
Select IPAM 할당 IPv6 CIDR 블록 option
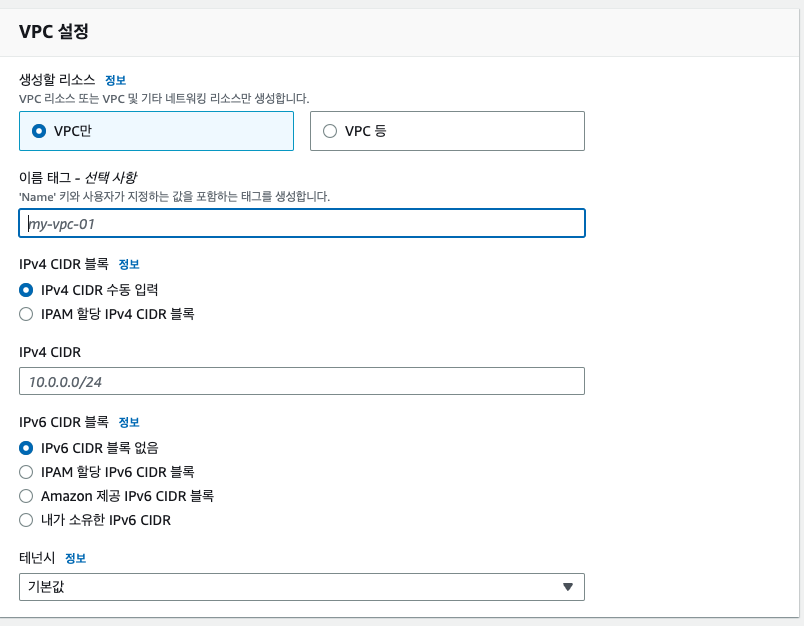26,472
